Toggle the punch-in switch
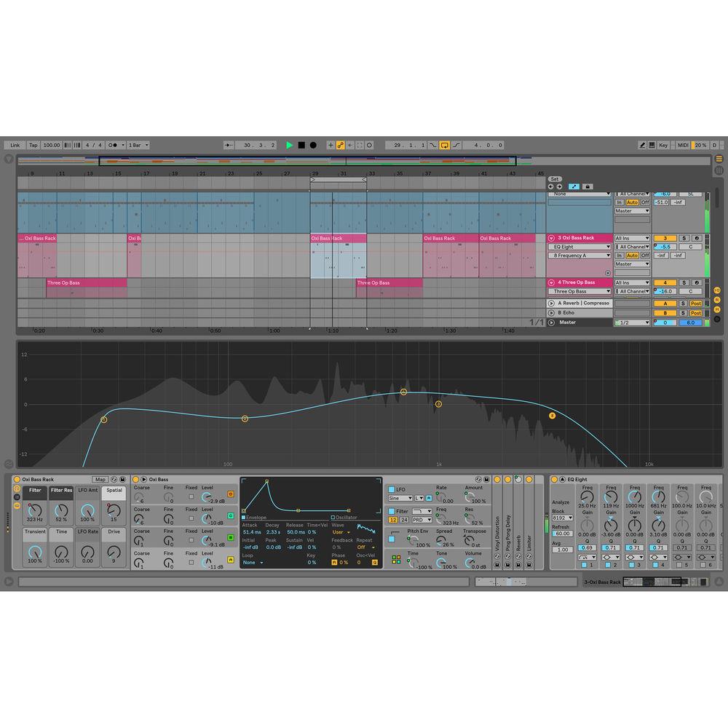 [432, 146]
